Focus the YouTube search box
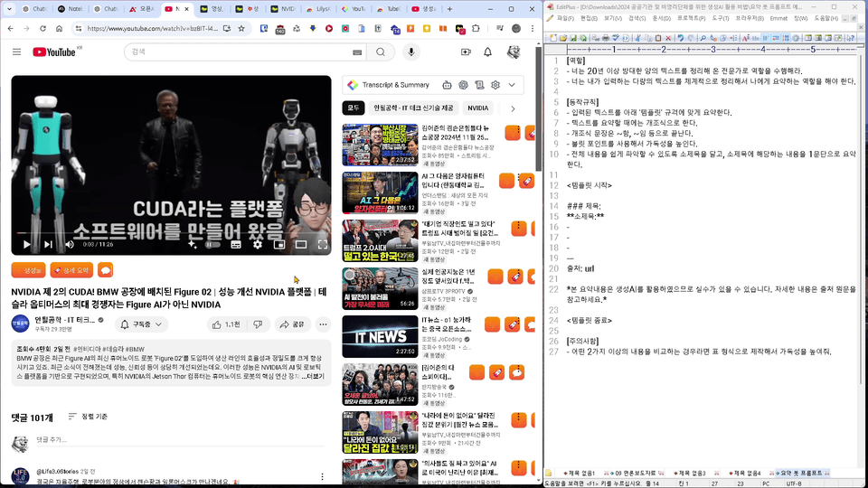 [238, 52]
